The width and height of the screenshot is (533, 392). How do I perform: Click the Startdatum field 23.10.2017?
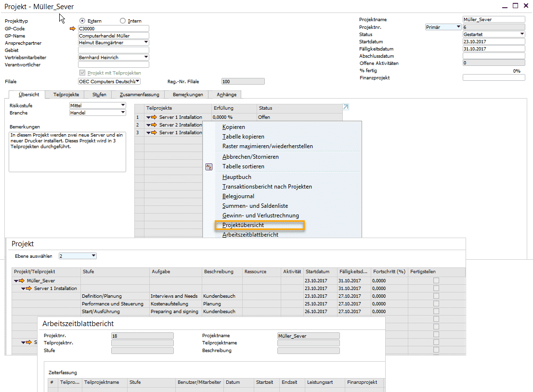pos(494,41)
